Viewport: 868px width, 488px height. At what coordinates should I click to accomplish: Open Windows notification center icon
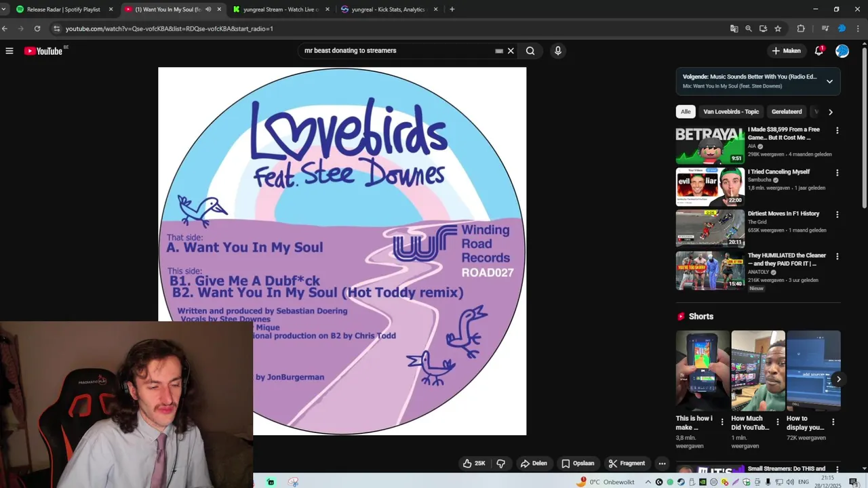[854, 482]
